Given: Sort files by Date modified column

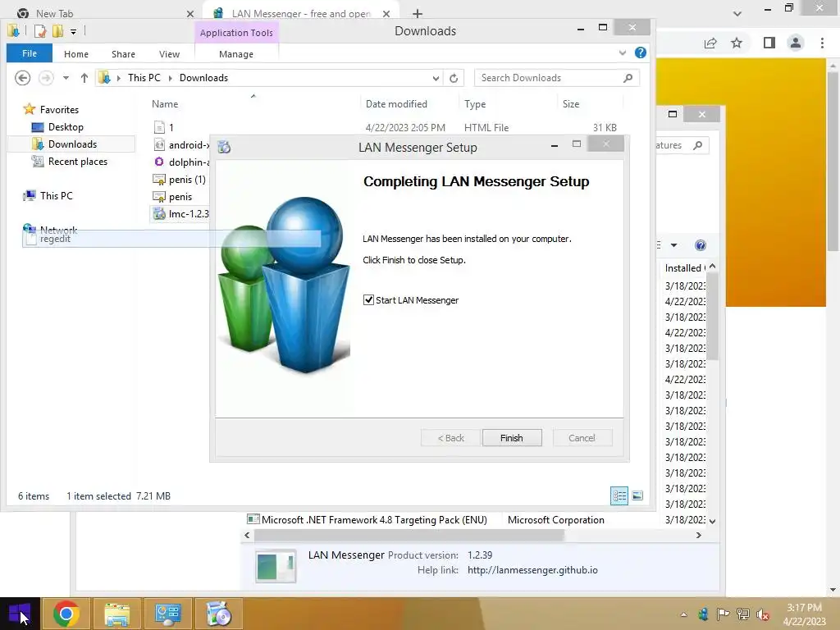Looking at the screenshot, I should tap(396, 104).
